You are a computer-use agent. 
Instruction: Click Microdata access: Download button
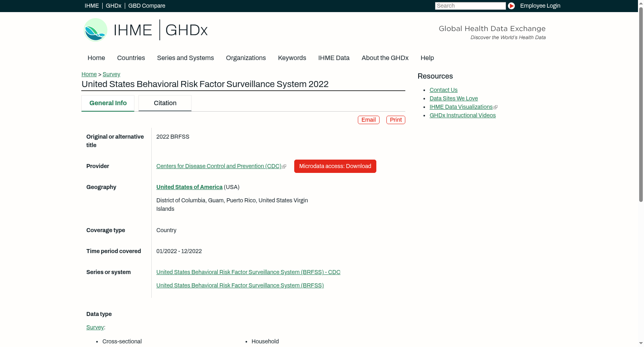pos(335,166)
